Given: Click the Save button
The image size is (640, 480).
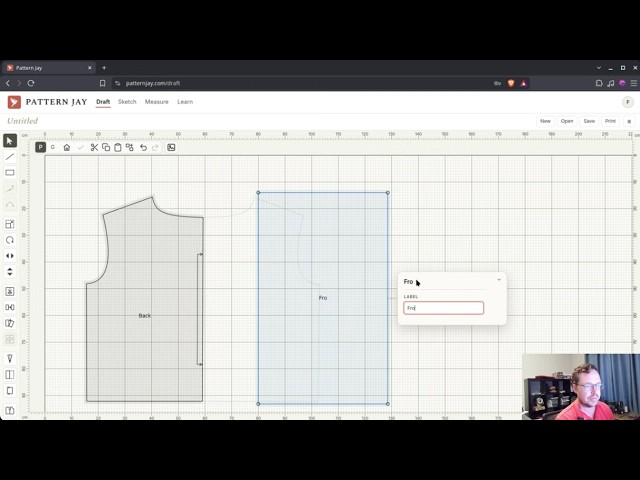Looking at the screenshot, I should tap(589, 121).
